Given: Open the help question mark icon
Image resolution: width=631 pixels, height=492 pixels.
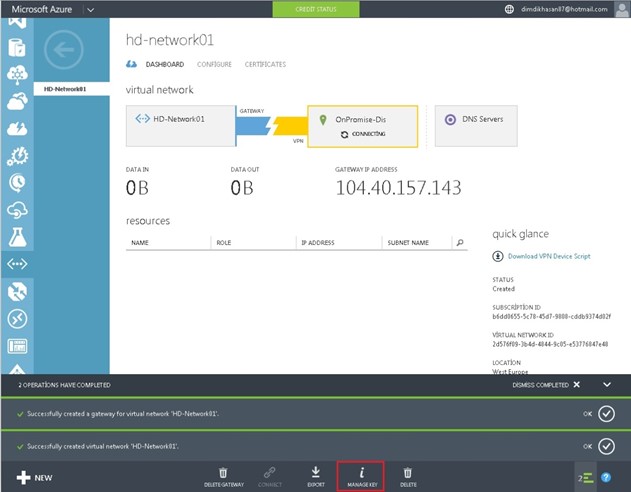Looking at the screenshot, I should (x=606, y=478).
